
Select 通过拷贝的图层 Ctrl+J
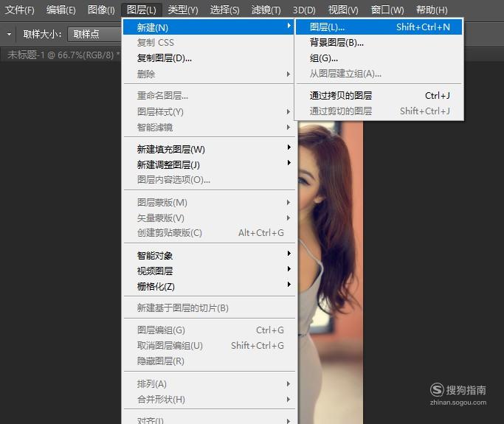click(379, 95)
